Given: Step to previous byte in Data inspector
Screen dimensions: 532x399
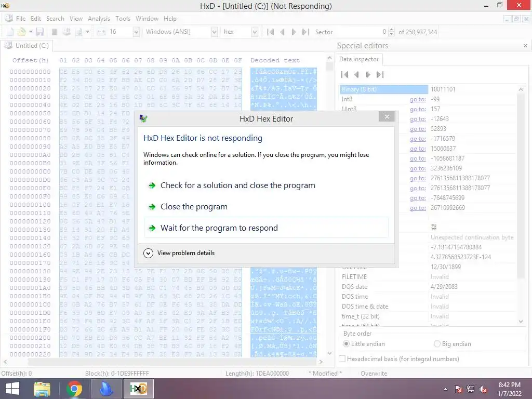Looking at the screenshot, I should pyautogui.click(x=356, y=75).
